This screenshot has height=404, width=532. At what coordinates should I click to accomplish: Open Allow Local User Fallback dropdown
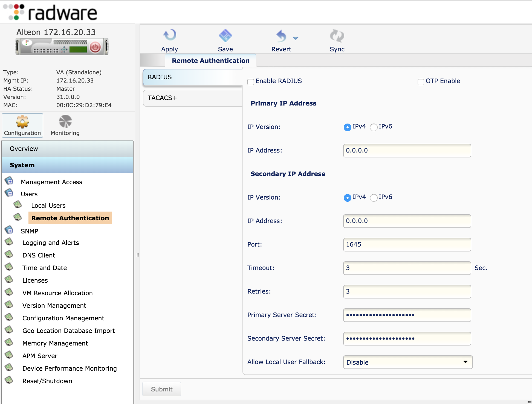click(407, 362)
